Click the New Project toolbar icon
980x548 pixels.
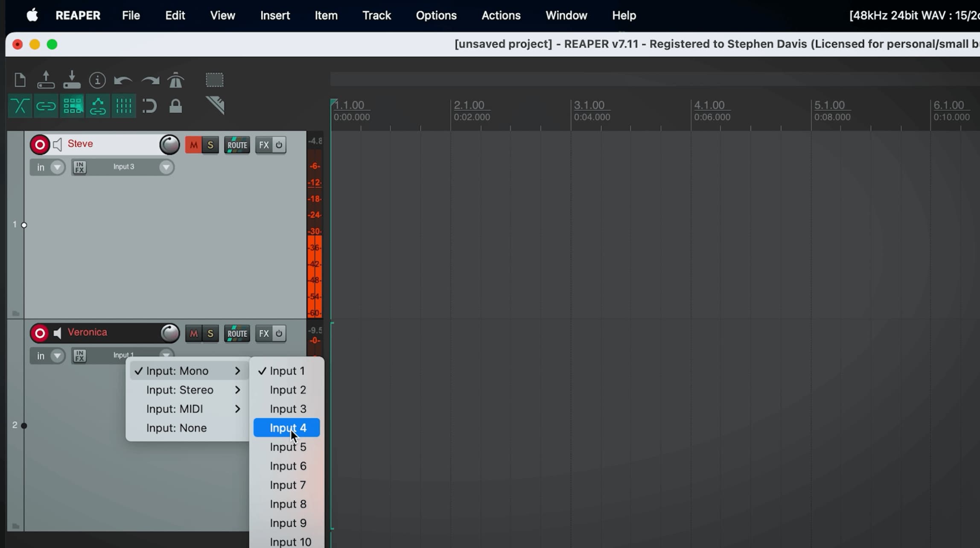20,80
